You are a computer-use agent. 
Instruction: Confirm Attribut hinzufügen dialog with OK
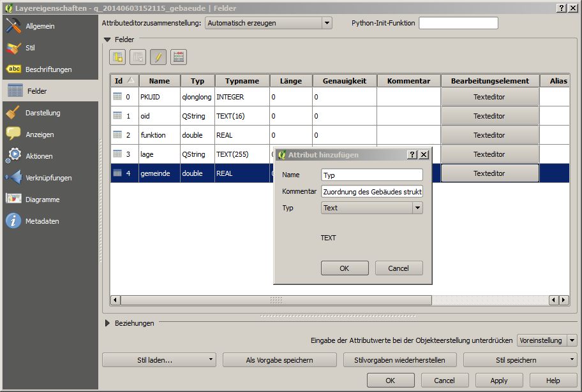[x=345, y=268]
